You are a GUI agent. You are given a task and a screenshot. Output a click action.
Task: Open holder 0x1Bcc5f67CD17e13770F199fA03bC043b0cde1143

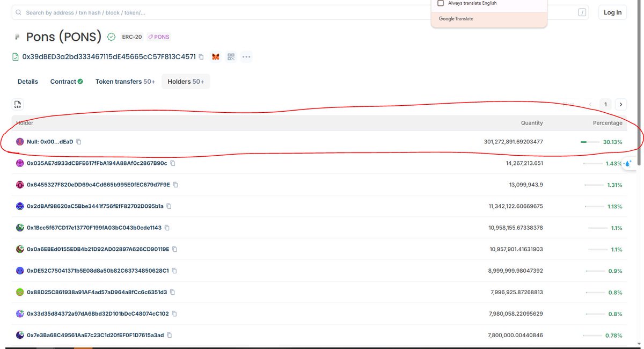94,228
